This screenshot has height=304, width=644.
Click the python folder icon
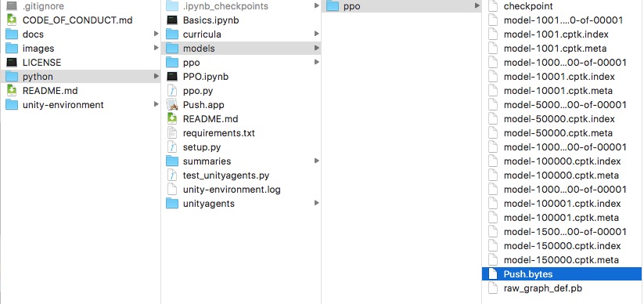coord(12,77)
